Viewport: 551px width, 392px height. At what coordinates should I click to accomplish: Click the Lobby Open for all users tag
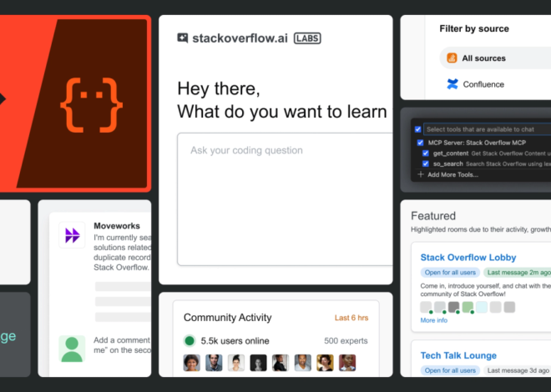tap(450, 273)
